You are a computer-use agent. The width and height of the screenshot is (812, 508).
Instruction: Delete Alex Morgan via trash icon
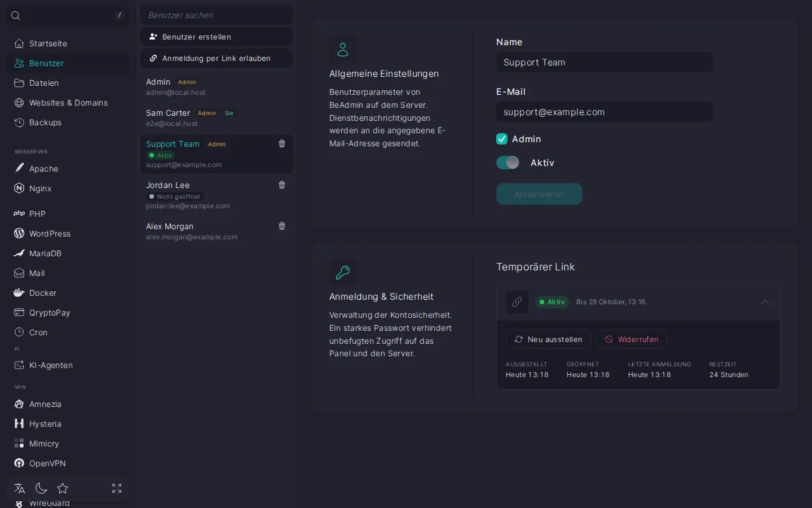click(x=282, y=226)
